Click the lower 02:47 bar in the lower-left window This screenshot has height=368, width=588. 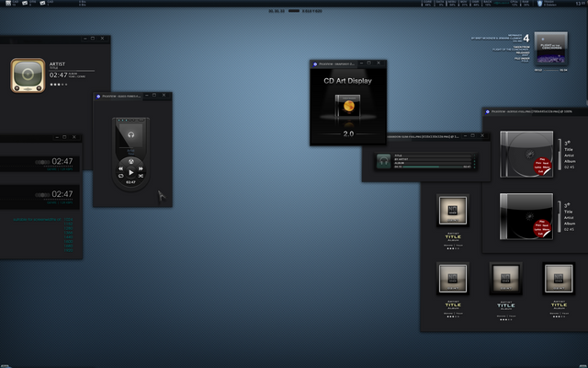click(x=40, y=196)
